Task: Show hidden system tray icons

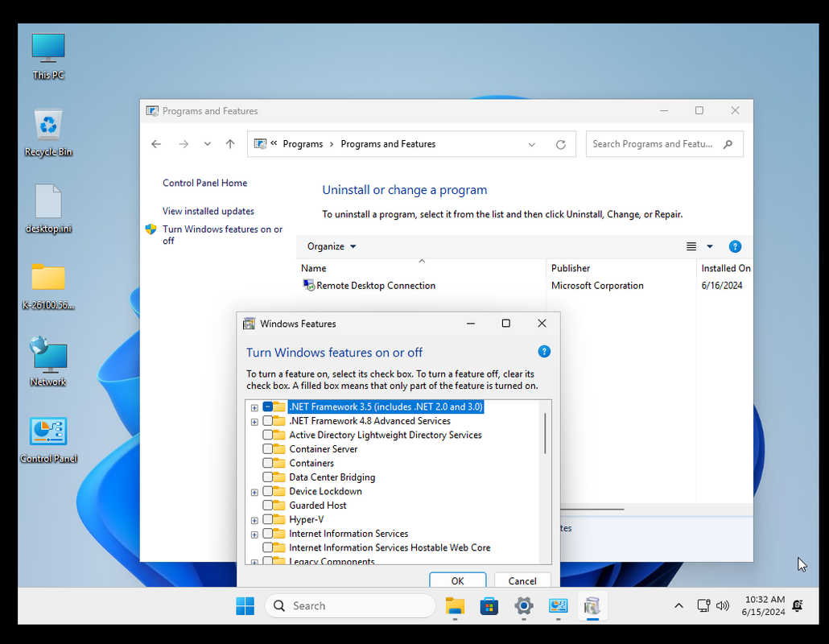Action: point(678,606)
